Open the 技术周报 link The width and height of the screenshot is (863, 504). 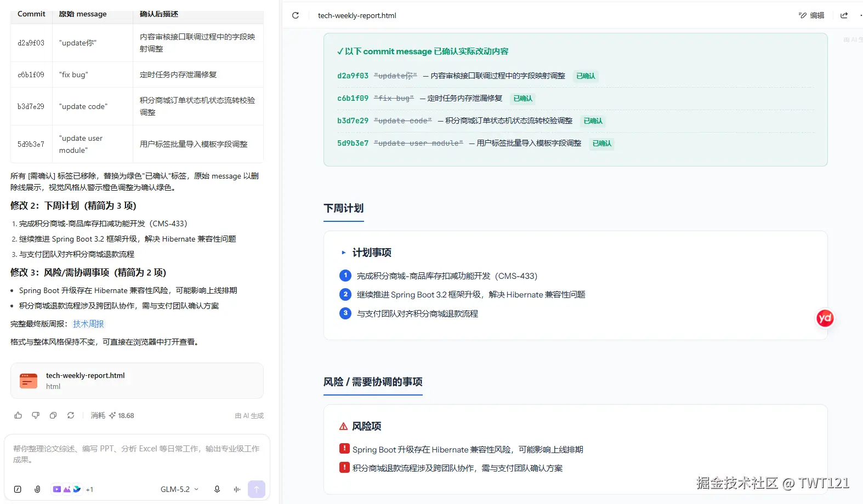88,324
